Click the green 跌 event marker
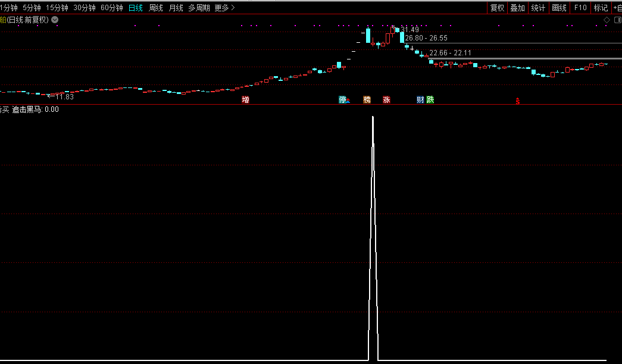The width and height of the screenshot is (622, 364). pos(430,100)
